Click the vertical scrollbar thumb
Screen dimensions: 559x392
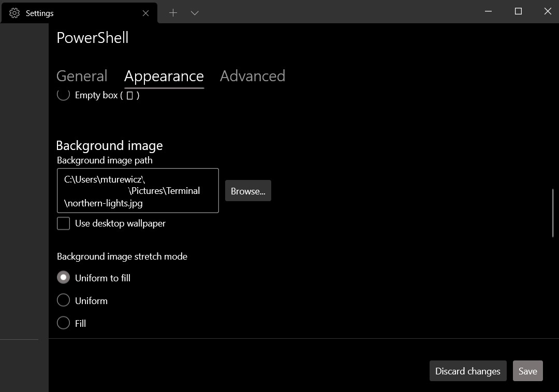point(553,213)
